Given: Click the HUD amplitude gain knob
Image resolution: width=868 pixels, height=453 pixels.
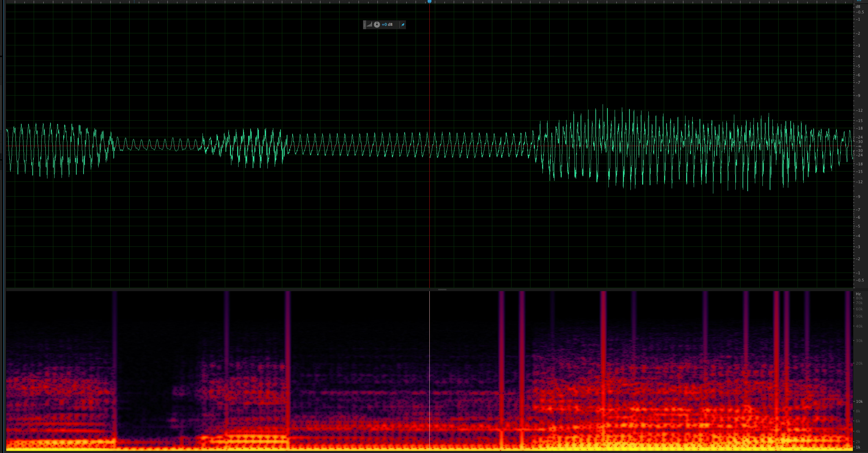Looking at the screenshot, I should tap(377, 25).
